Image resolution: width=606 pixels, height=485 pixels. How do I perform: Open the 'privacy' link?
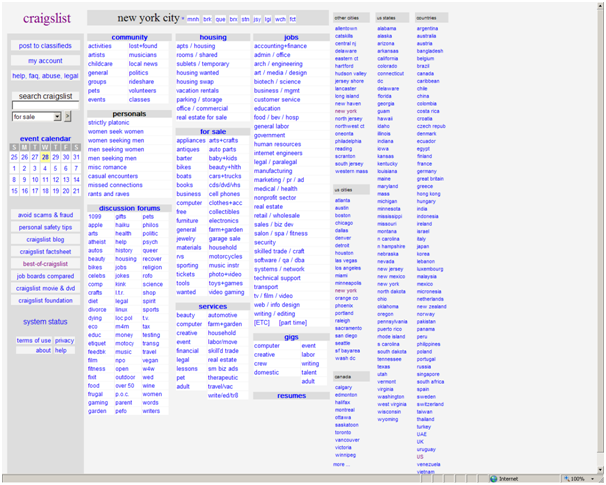click(64, 340)
